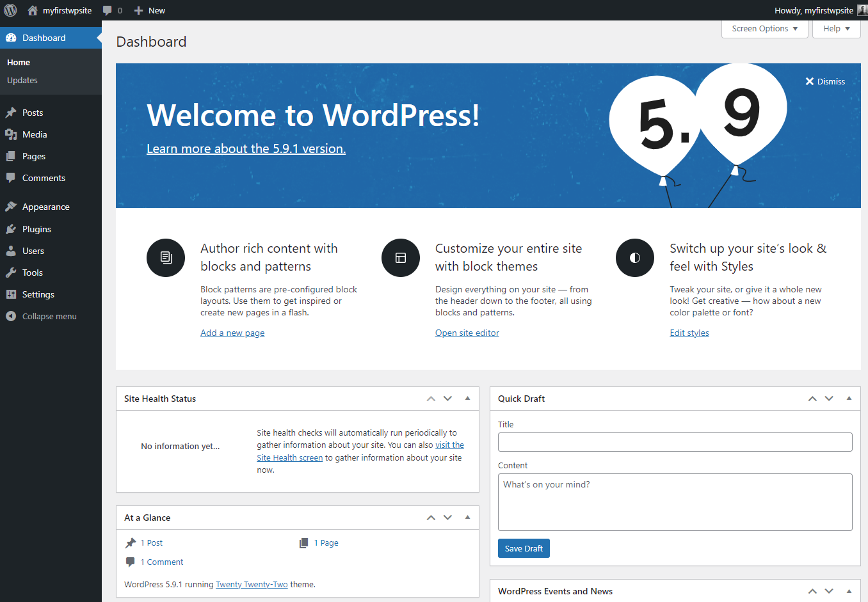Select Updates in the Dashboard menu
868x602 pixels.
[22, 80]
